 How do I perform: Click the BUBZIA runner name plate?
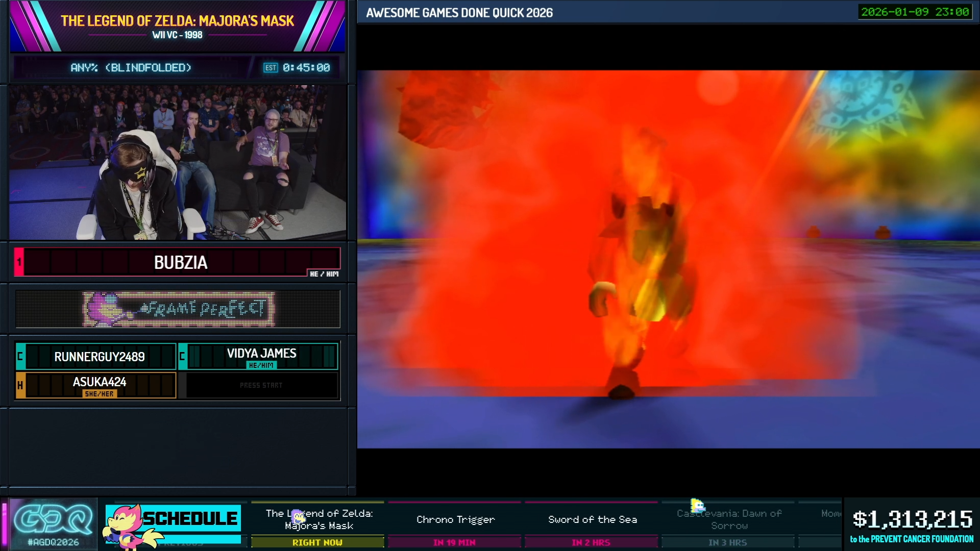(x=181, y=262)
